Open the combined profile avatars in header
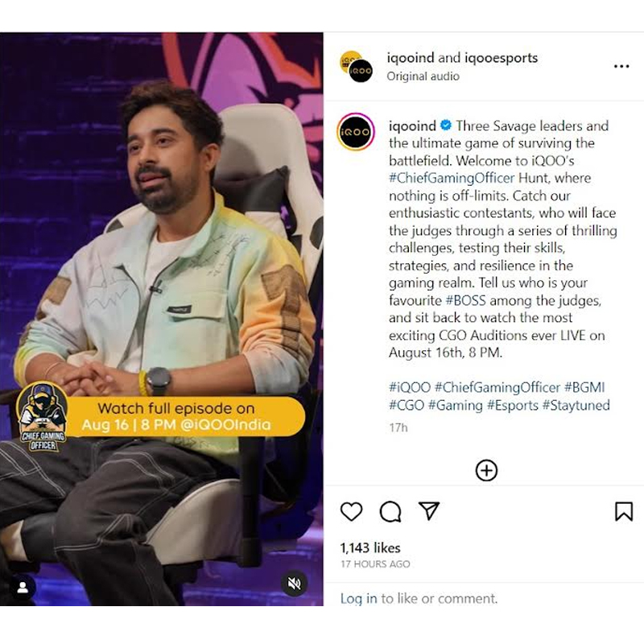Image resolution: width=644 pixels, height=644 pixels. [356, 66]
